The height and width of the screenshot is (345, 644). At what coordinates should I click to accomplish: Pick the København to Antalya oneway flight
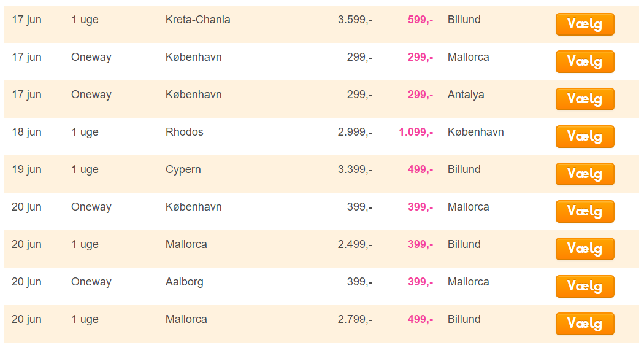coord(585,99)
